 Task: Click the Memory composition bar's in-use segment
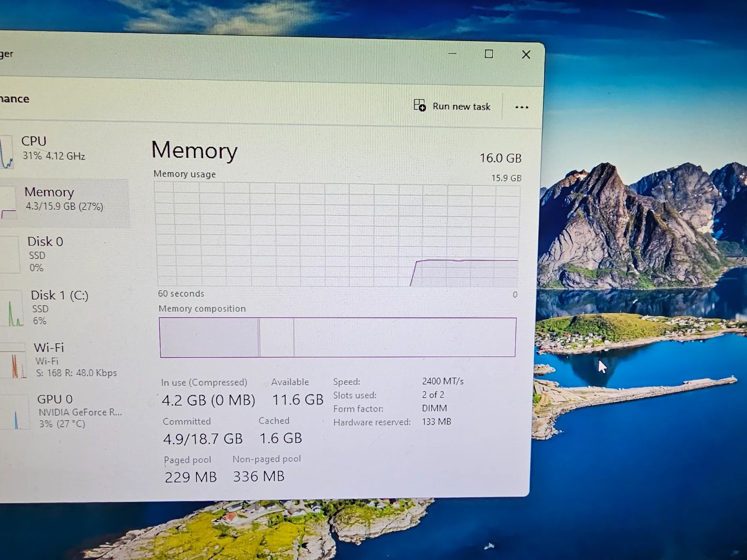point(209,337)
